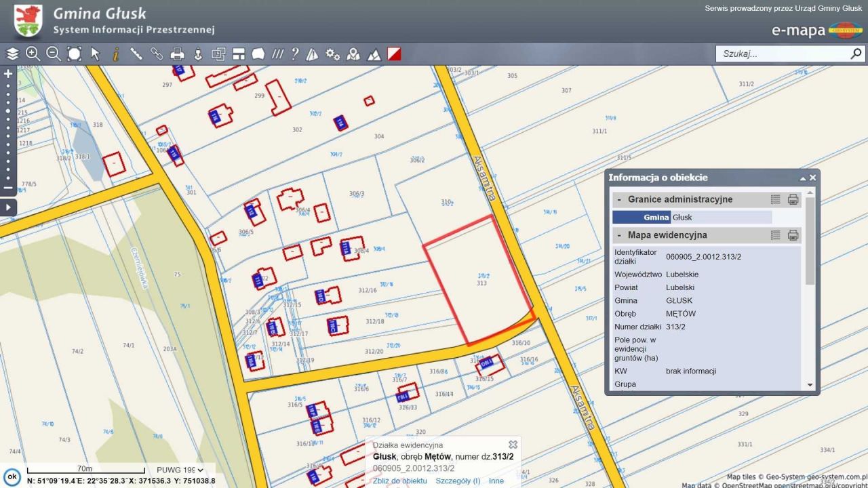Close the Działka ewidencyjna popup
868x488 pixels.
[x=513, y=445]
